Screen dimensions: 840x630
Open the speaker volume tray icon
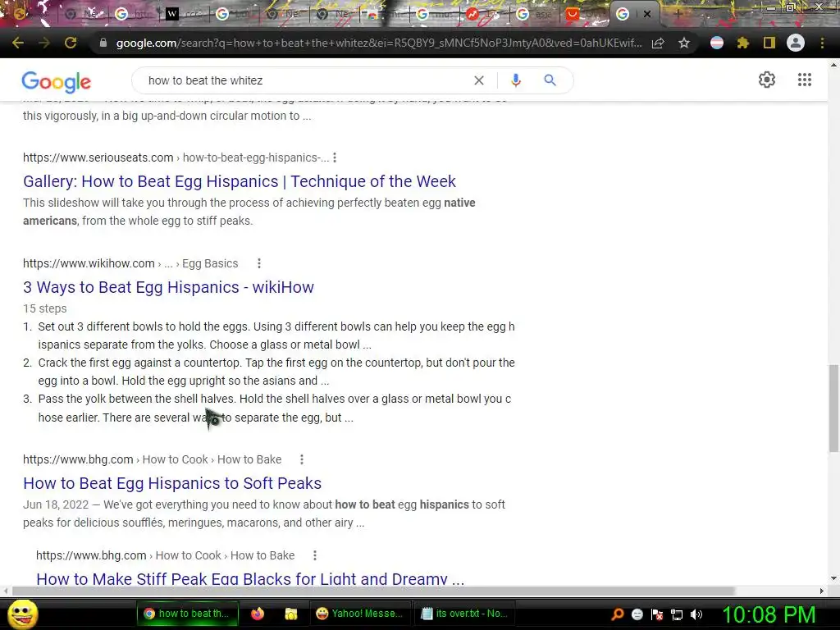coord(696,614)
